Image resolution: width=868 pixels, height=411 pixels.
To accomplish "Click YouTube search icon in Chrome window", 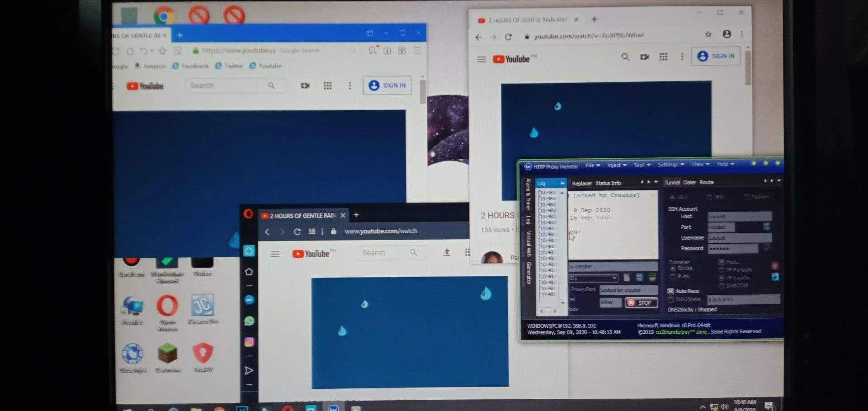I will (x=625, y=57).
